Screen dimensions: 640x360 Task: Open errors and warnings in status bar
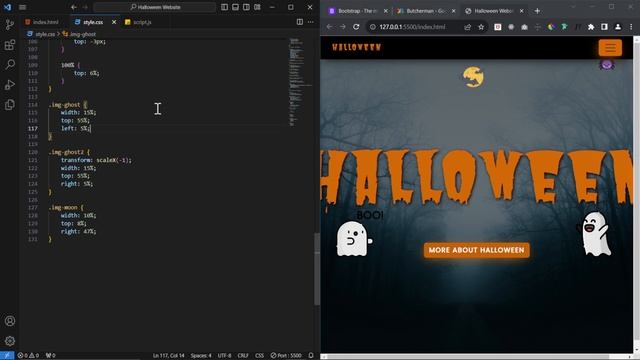28,355
